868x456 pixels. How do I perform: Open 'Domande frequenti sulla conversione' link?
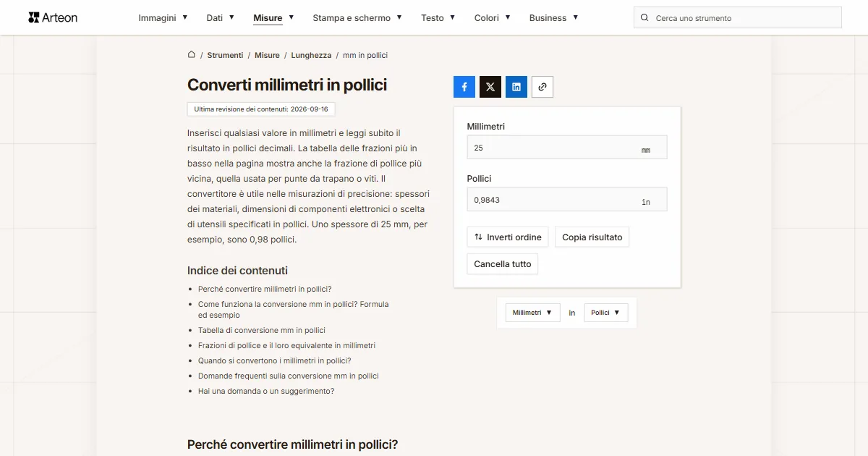tap(289, 376)
